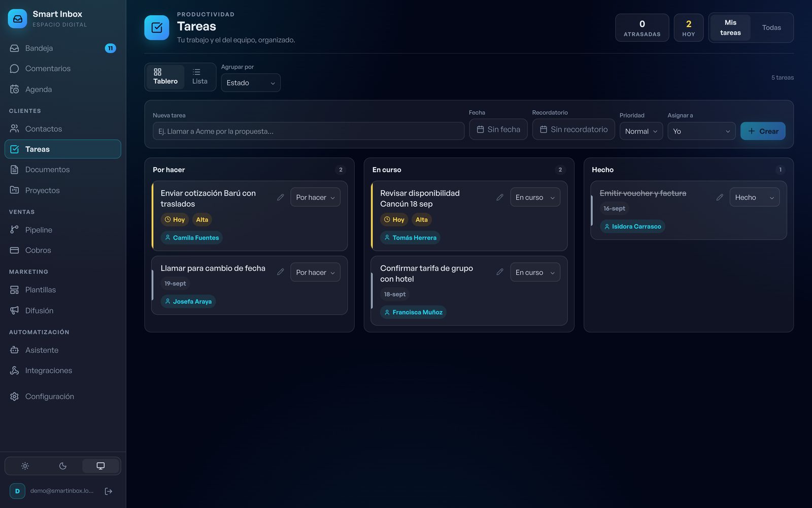Edit the 'Revisar disponibilidad Cancún' pencil icon
This screenshot has width=812, height=508.
pos(500,197)
